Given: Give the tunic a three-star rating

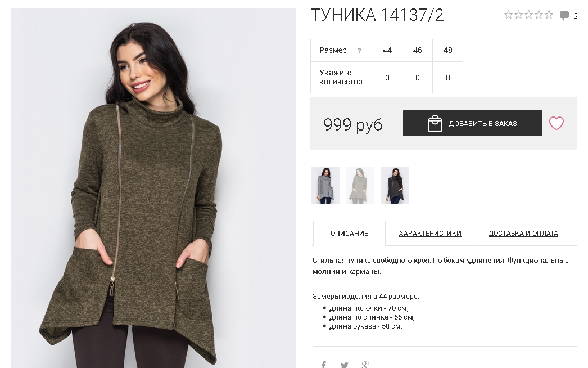Looking at the screenshot, I should coord(529,15).
